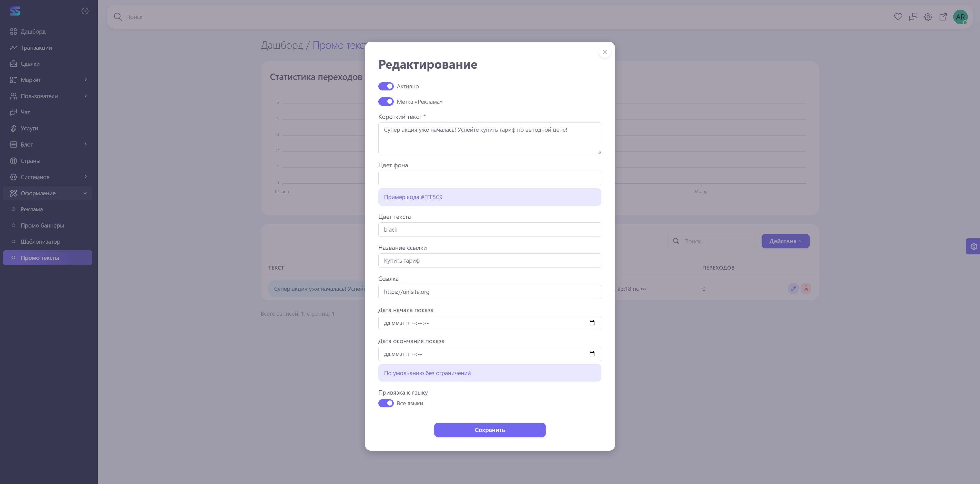Viewport: 980px width, 484px height.
Task: Click the red trash delete icon
Action: (806, 289)
